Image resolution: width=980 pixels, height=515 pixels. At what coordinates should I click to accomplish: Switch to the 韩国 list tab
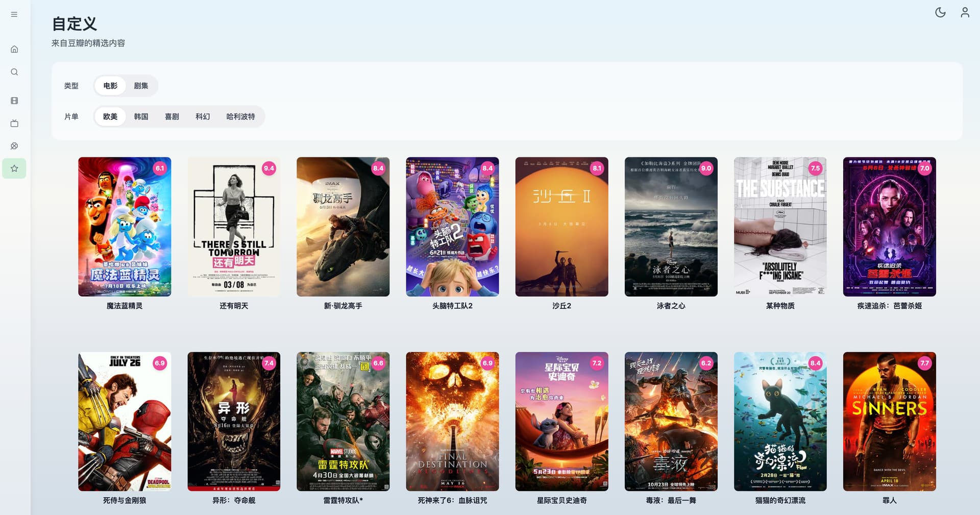point(141,116)
